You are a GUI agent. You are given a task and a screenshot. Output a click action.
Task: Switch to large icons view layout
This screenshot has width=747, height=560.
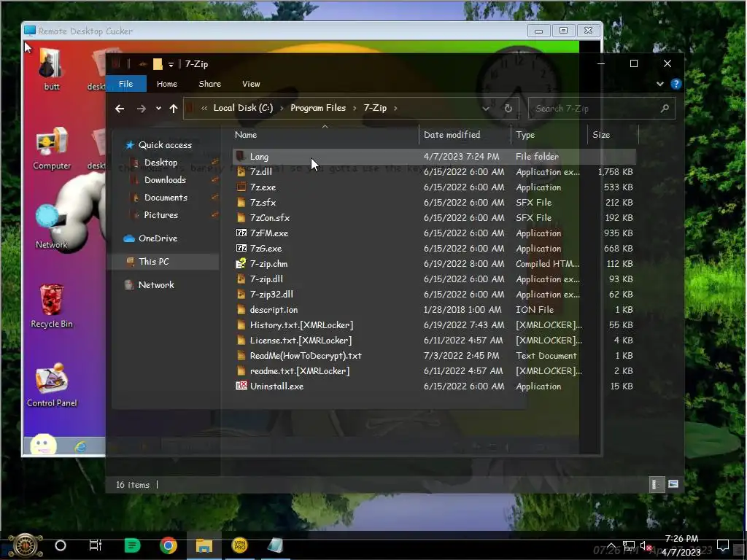click(673, 484)
